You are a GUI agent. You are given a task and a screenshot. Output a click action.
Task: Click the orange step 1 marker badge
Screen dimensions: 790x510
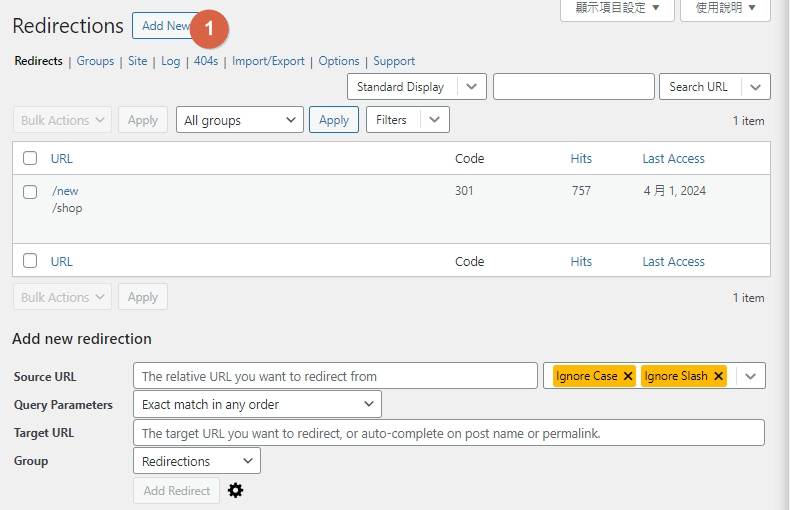[x=209, y=29]
